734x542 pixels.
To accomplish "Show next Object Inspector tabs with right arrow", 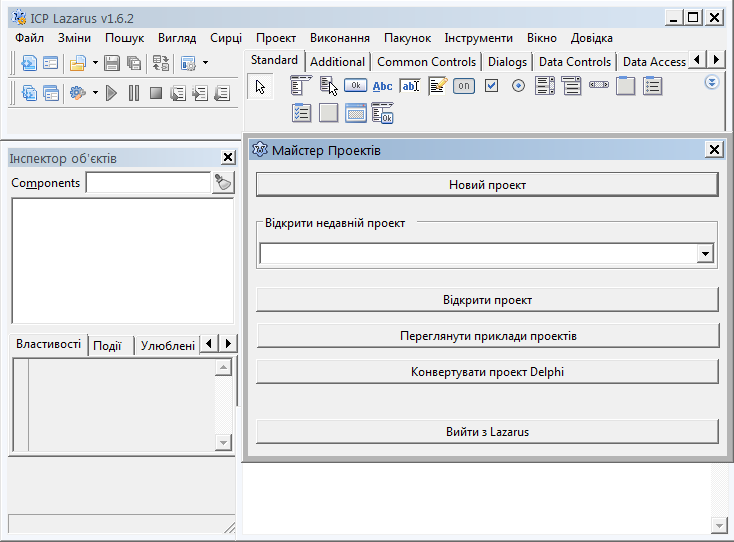I will point(228,344).
